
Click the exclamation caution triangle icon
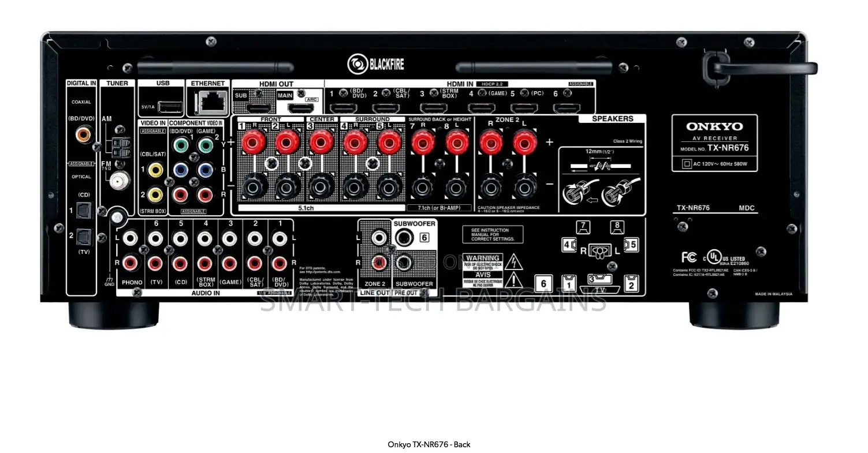click(513, 280)
